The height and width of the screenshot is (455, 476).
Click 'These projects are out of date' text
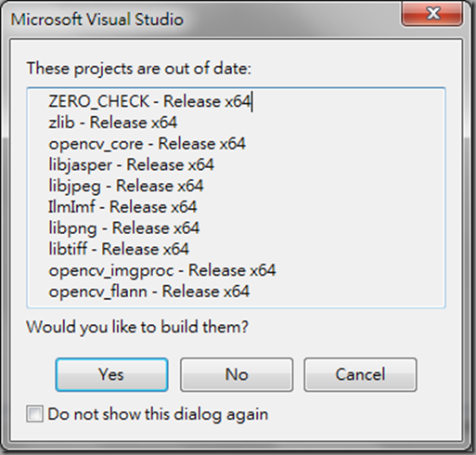pyautogui.click(x=139, y=68)
